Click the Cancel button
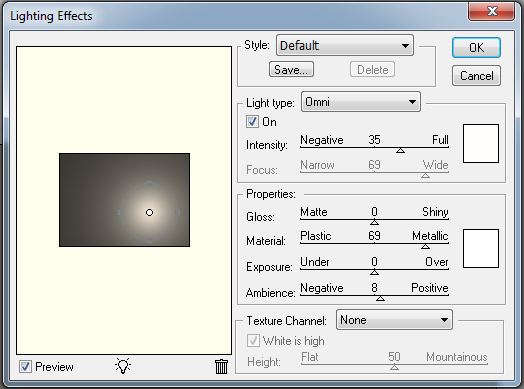Viewport: 524px width, 389px height. [x=476, y=76]
